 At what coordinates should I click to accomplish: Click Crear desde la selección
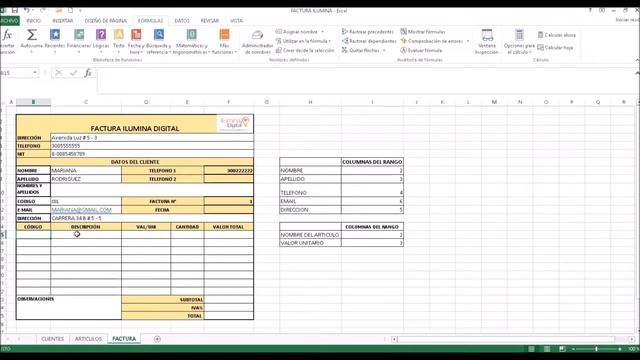click(305, 51)
